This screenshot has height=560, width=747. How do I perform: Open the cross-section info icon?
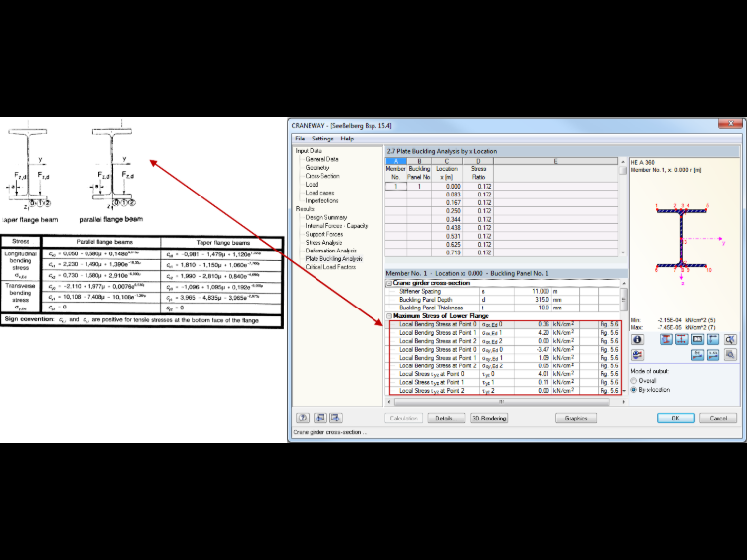638,340
